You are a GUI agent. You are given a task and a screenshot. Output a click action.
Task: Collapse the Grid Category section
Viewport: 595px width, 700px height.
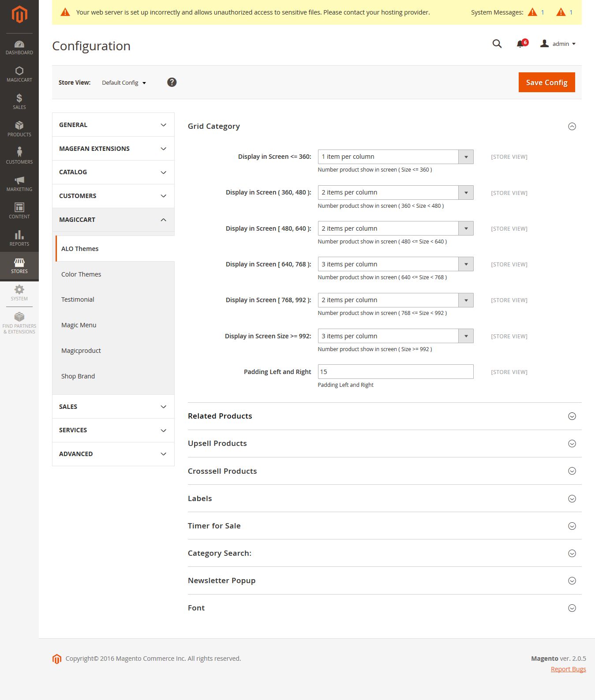pos(572,127)
